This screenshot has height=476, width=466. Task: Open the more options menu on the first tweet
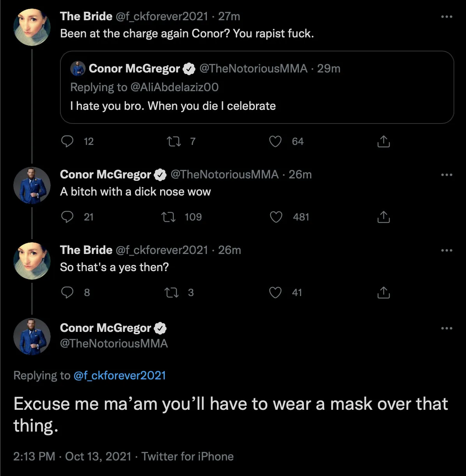[x=447, y=17]
